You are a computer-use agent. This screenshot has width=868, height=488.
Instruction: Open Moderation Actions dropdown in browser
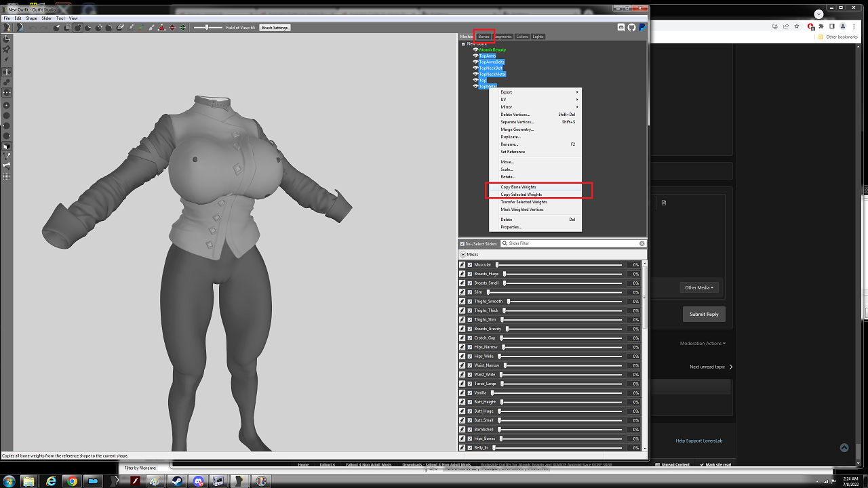click(703, 343)
